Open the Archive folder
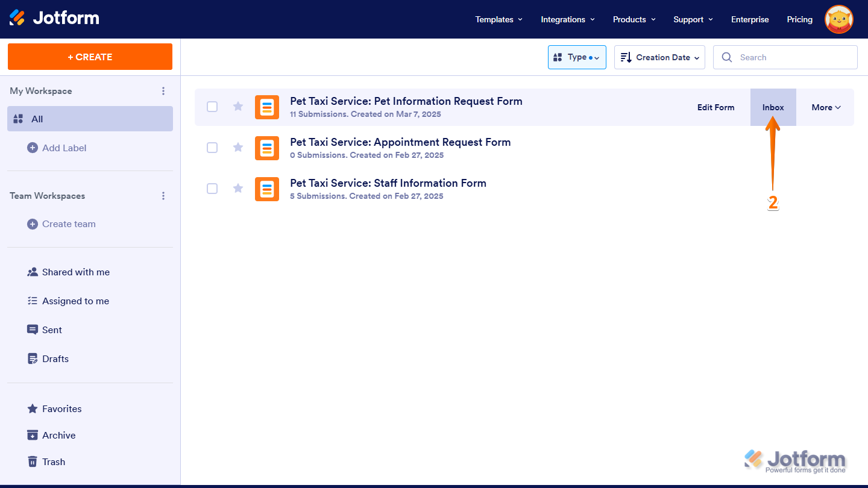The image size is (868, 488). pos(58,435)
